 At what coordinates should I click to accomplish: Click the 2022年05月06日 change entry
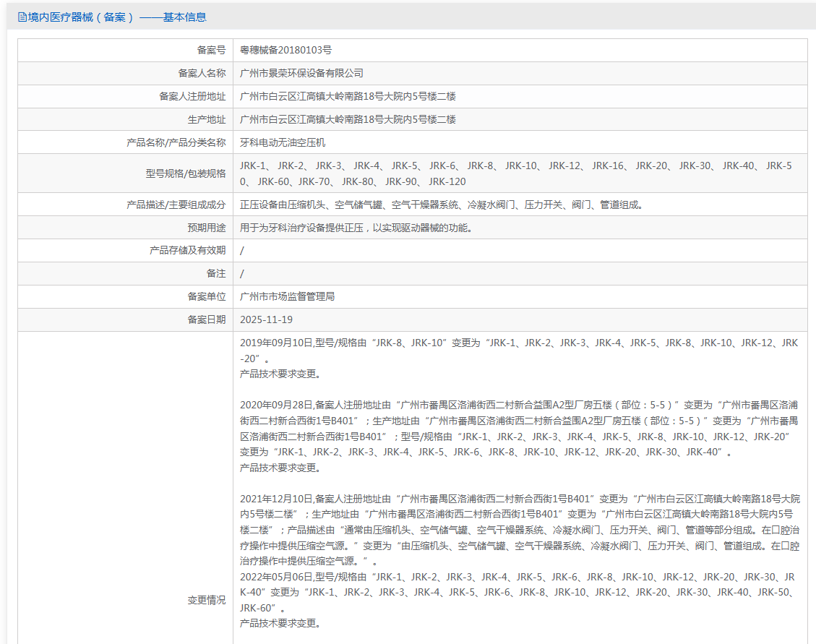[x=517, y=600]
